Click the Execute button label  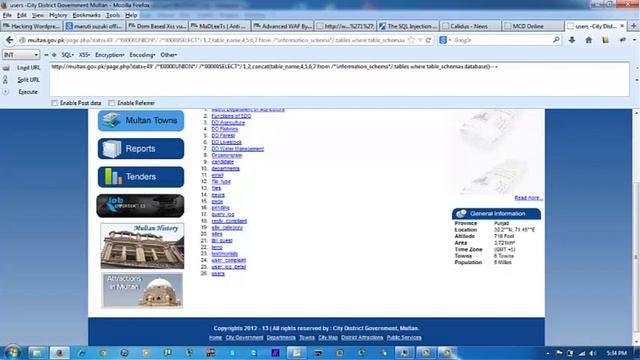coord(28,92)
